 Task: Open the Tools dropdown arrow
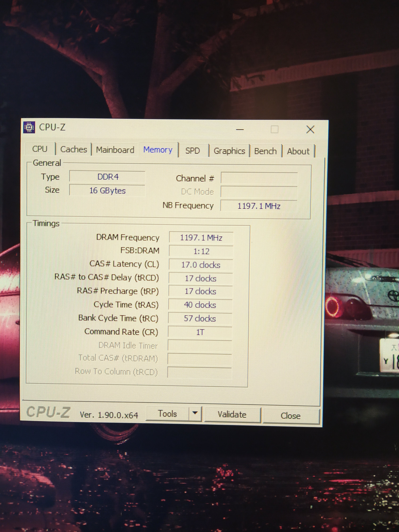195,413
